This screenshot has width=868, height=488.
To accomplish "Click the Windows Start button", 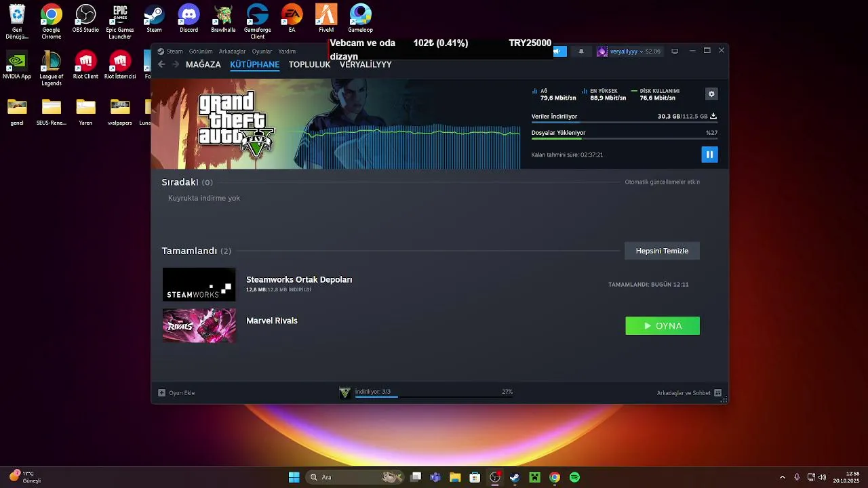I will click(294, 477).
